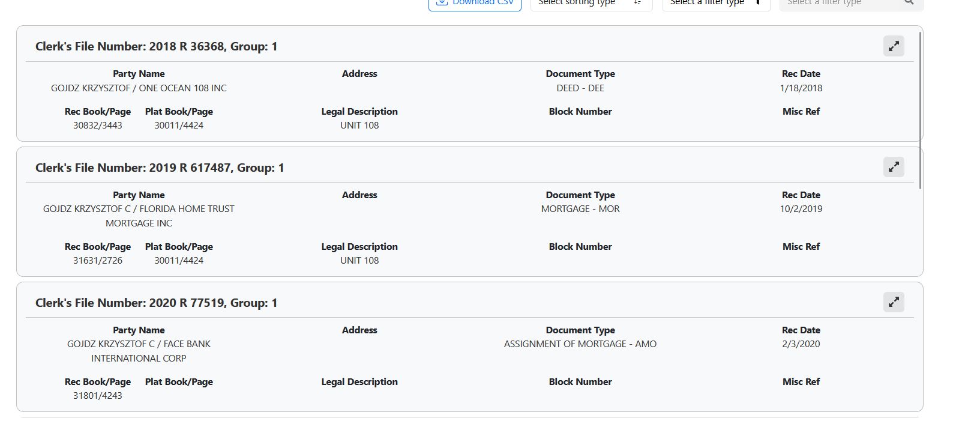980x424 pixels.
Task: Click Document Type label in 2020 record
Action: (x=580, y=330)
